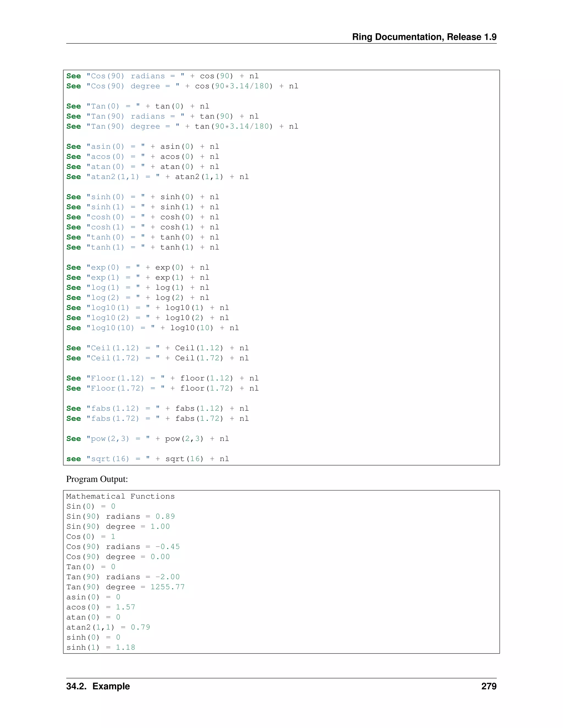Click the Ceil(1.72) code line

[158, 358]
